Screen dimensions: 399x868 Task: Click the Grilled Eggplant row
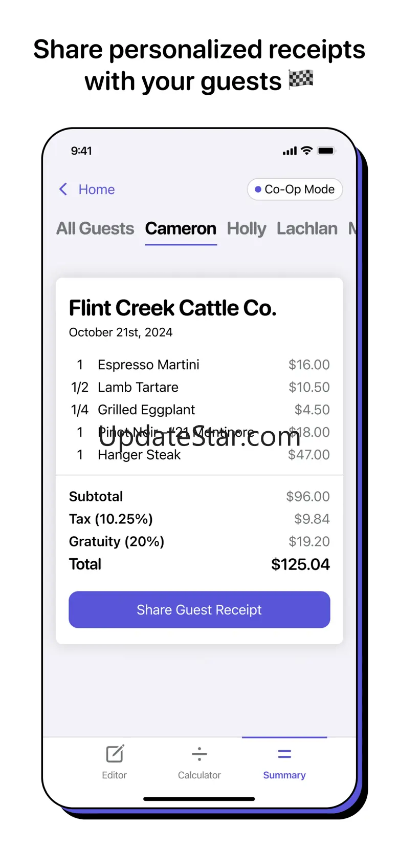coord(199,410)
